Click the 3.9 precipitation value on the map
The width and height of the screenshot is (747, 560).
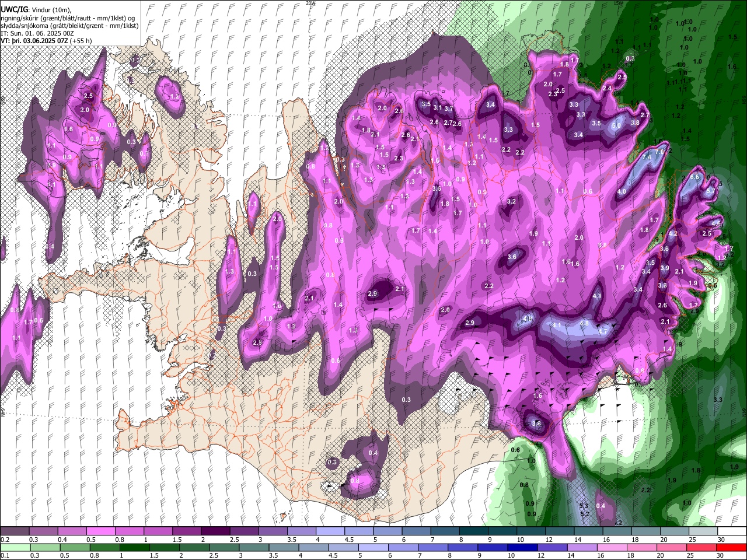(x=664, y=268)
